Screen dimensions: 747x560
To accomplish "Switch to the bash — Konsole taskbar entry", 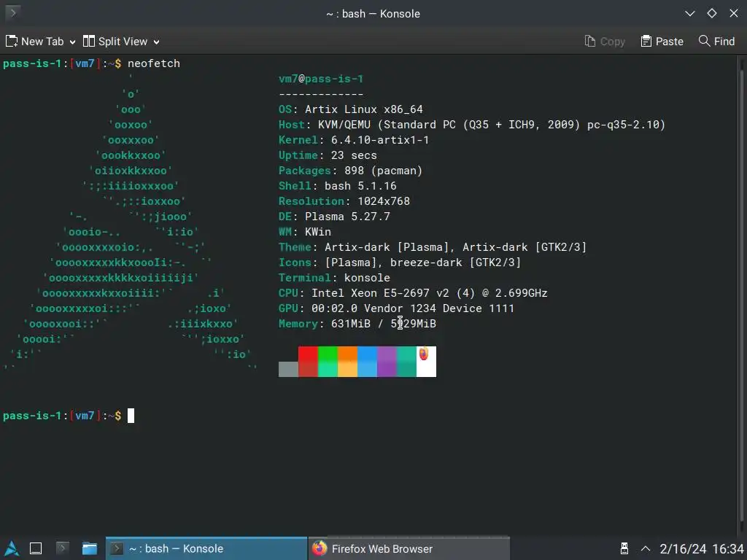I will (206, 548).
